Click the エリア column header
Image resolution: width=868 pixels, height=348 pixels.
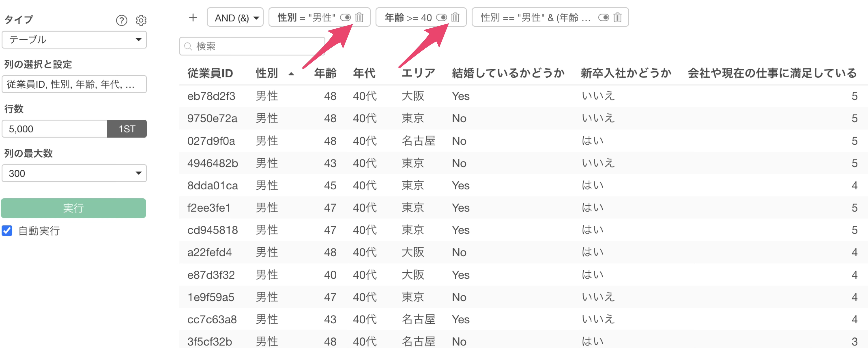418,73
